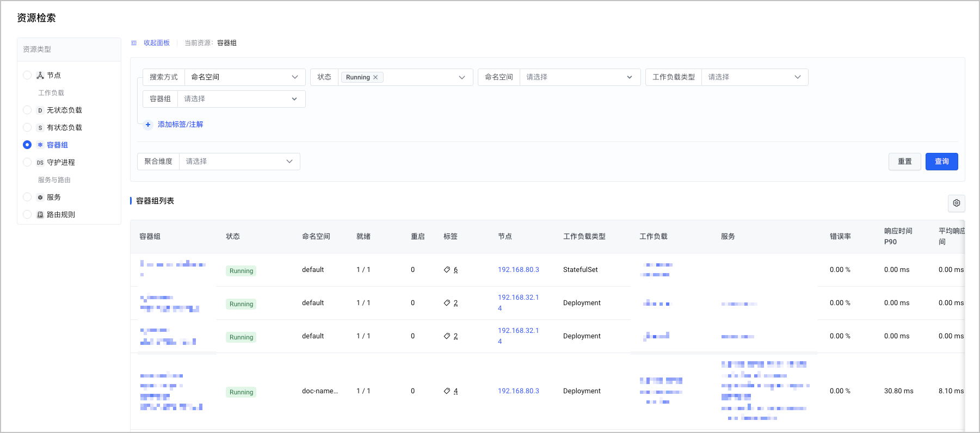Click the 就绪 column header
The image size is (980, 433).
pos(363,237)
